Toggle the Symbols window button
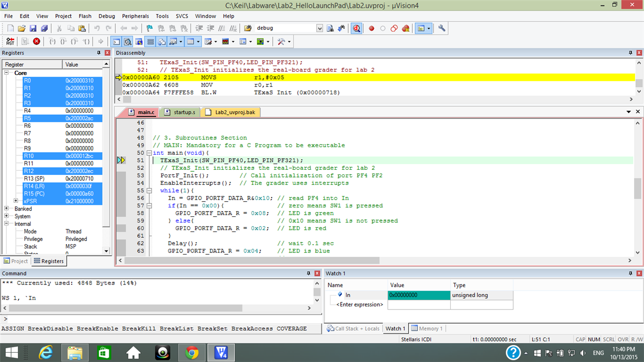Viewport: 644px width, 362px height. click(x=139, y=41)
